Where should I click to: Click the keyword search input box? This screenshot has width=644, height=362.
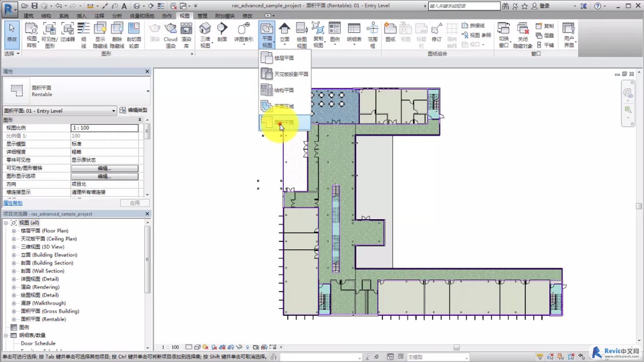(x=464, y=6)
